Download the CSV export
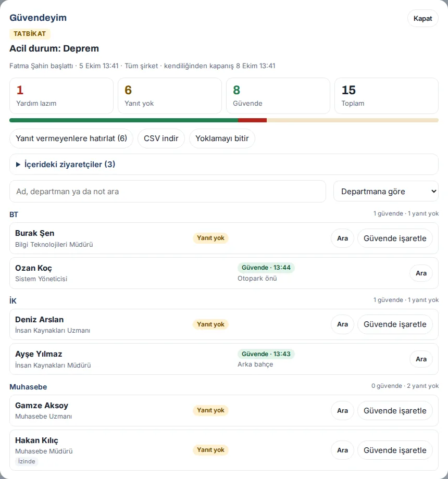 [x=161, y=138]
